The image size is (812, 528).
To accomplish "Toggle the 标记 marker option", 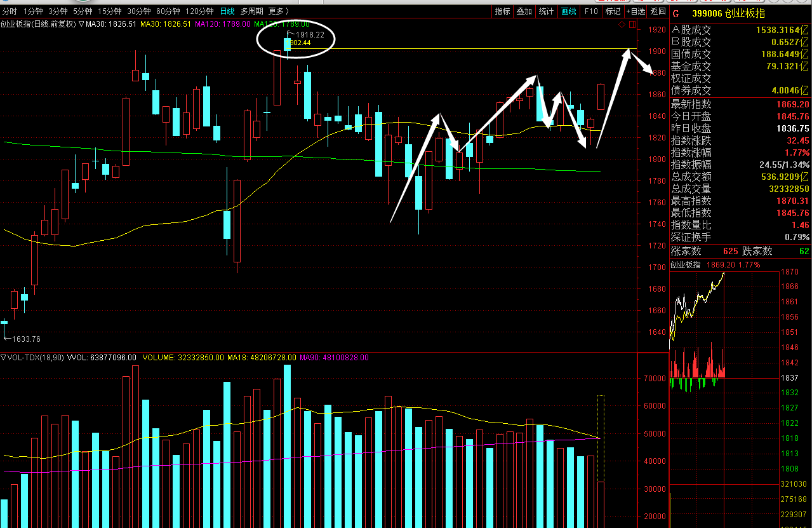I will pyautogui.click(x=613, y=11).
